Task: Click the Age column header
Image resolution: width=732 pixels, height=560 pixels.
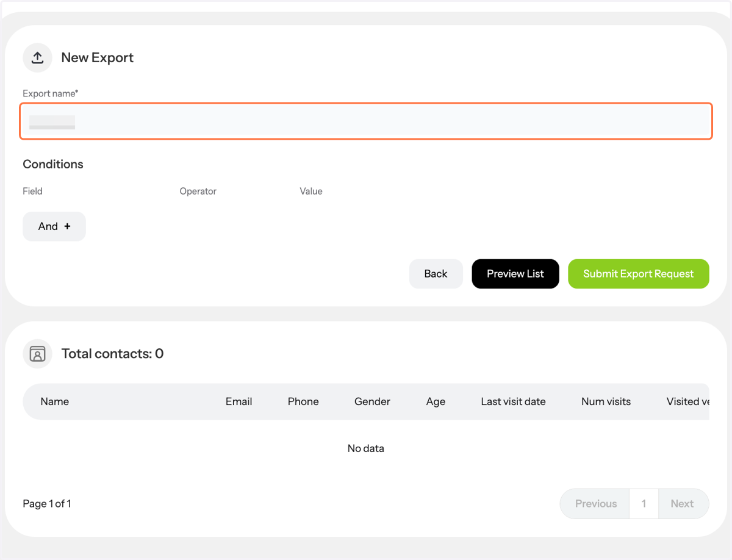Action: pyautogui.click(x=436, y=402)
